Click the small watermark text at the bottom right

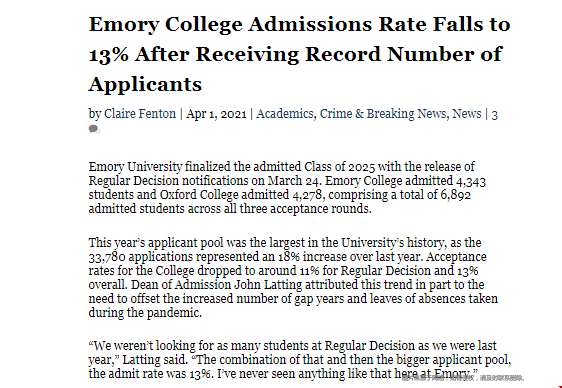pos(463,378)
